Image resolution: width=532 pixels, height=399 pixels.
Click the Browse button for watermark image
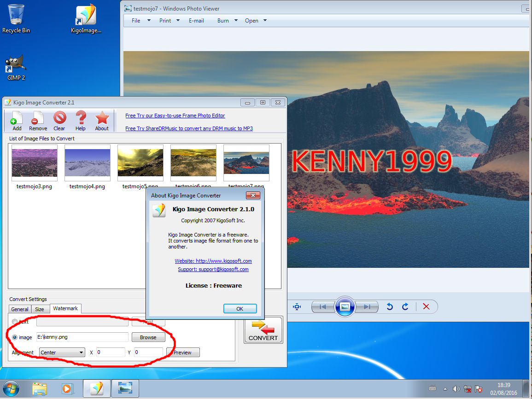click(148, 337)
